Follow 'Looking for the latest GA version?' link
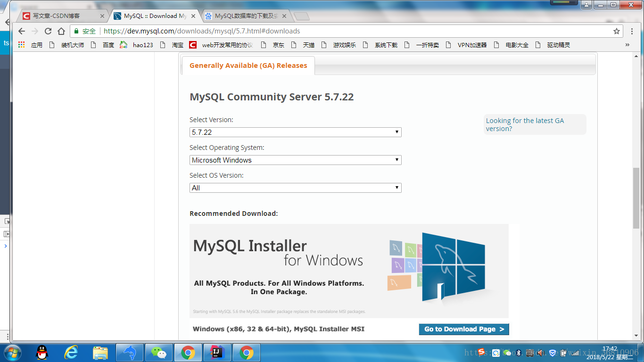 (525, 124)
